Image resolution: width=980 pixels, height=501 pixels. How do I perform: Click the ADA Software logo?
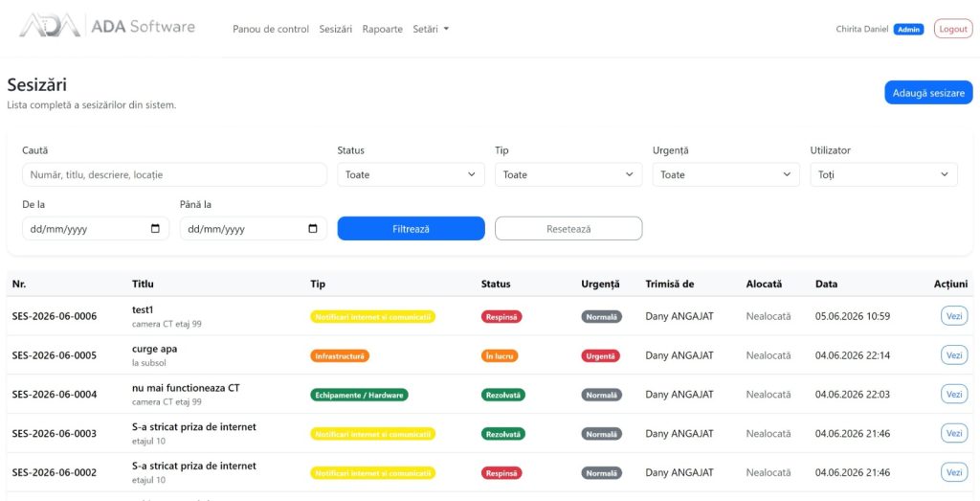[x=107, y=26]
